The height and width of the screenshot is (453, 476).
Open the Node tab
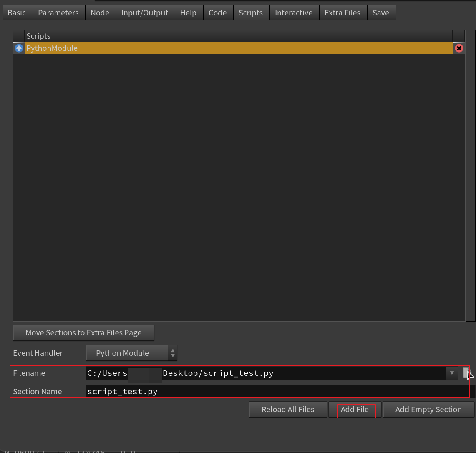(100, 13)
